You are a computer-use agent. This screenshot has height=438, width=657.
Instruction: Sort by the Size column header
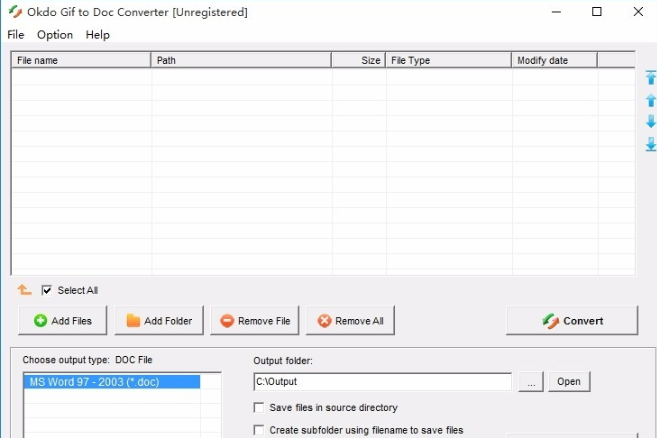coord(358,60)
